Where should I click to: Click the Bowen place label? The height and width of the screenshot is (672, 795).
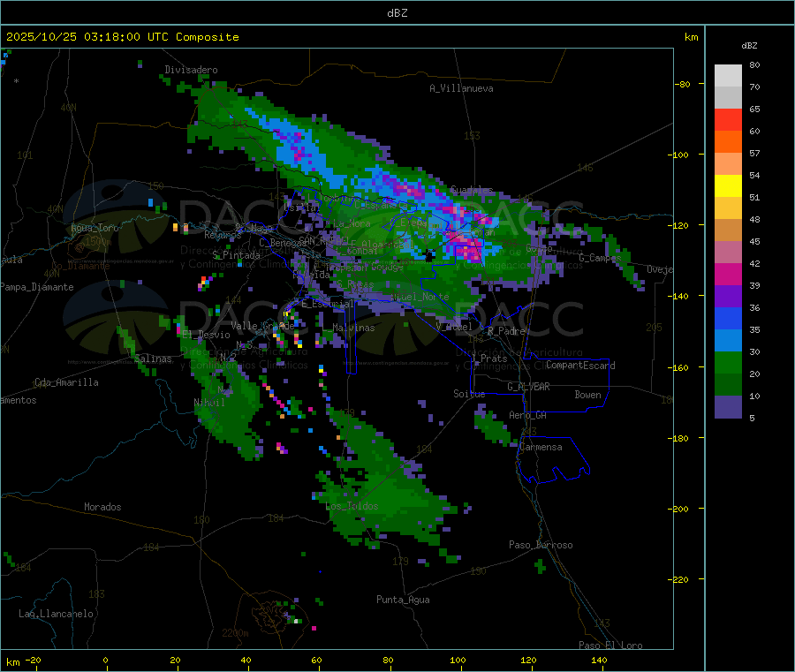(587, 395)
